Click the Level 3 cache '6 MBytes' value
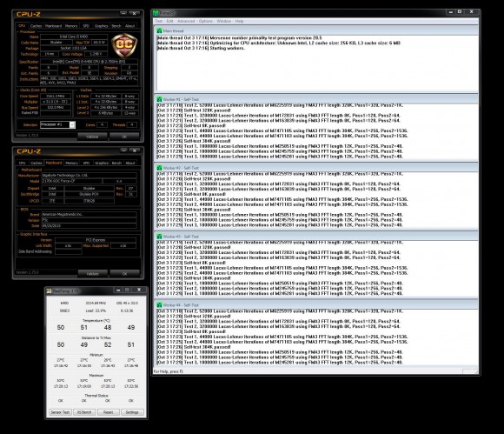The image size is (504, 434). [106, 113]
